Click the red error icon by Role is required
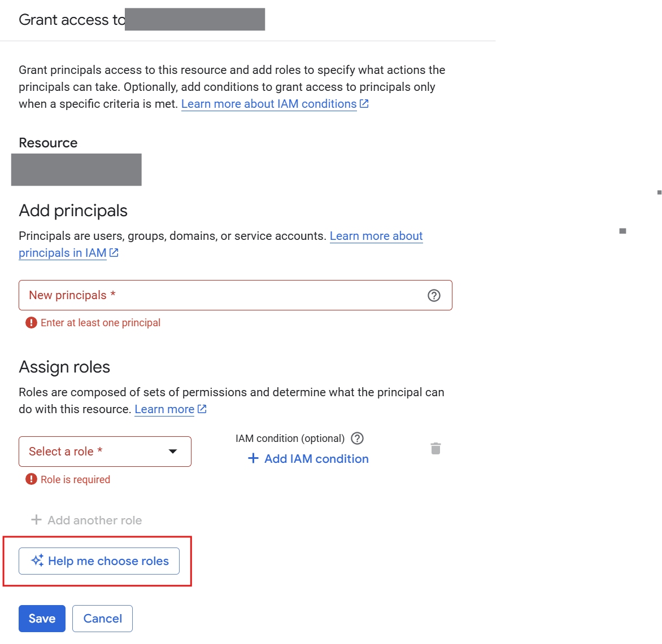Viewport: 662px width, 644px height. click(31, 480)
